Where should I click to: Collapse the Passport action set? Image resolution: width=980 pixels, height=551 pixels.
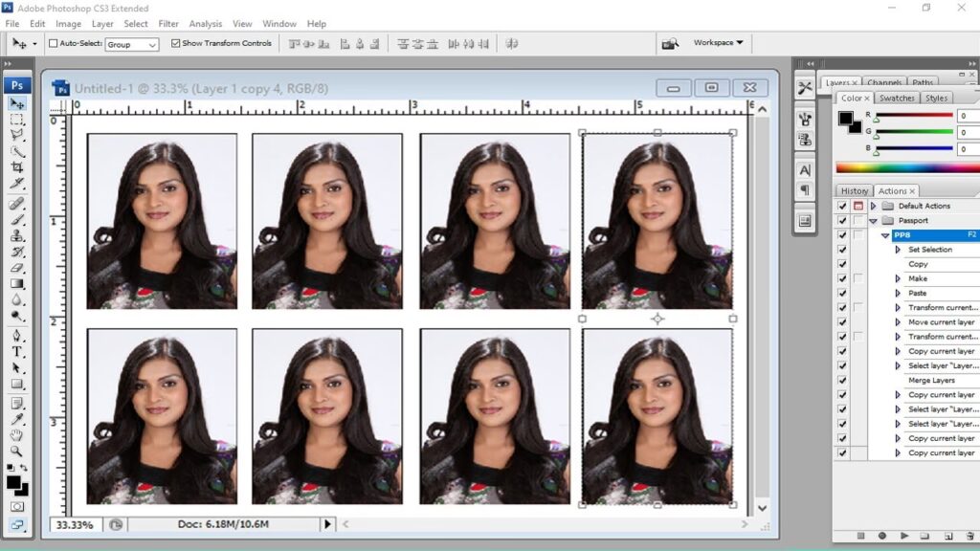click(x=873, y=221)
